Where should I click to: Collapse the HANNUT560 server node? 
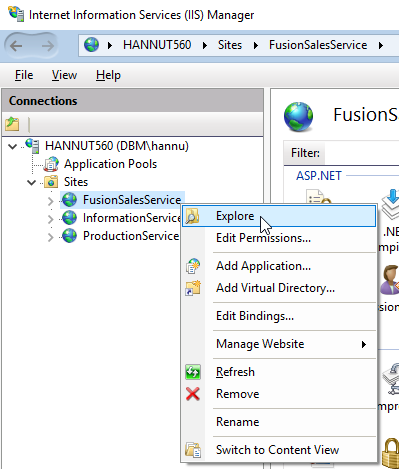12,146
